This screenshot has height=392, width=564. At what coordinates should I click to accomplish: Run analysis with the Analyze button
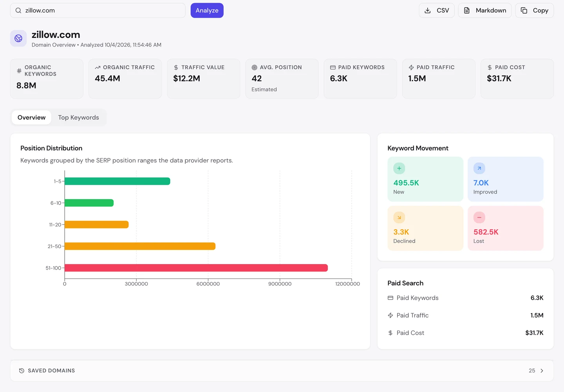coord(207,11)
